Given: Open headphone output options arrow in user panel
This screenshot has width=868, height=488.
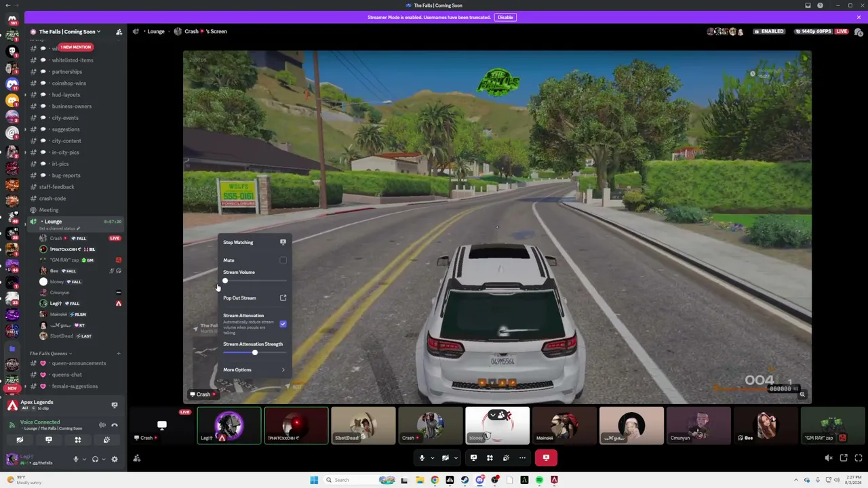Looking at the screenshot, I should (103, 459).
